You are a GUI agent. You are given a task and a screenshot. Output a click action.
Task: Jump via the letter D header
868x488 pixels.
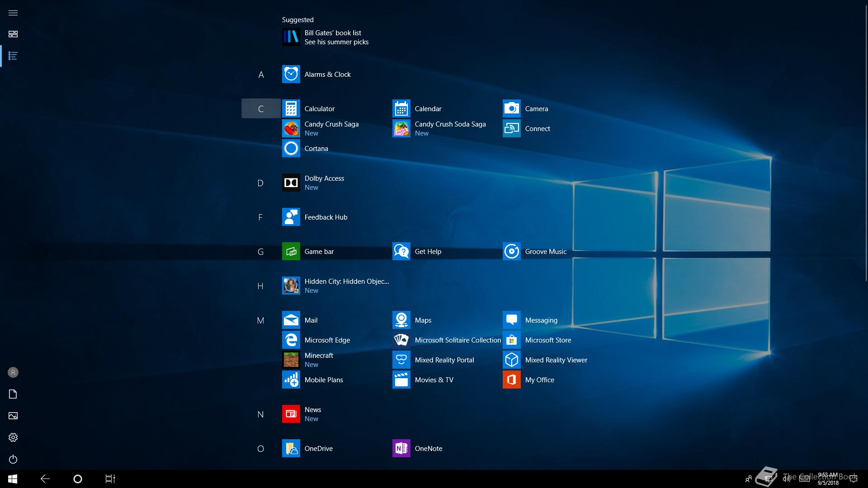[x=260, y=183]
